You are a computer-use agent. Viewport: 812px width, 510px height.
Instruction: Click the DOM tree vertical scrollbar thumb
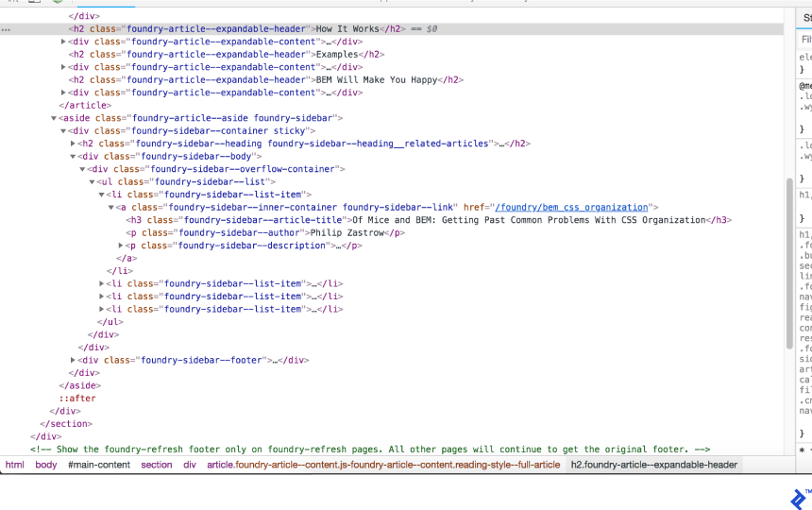point(789,263)
